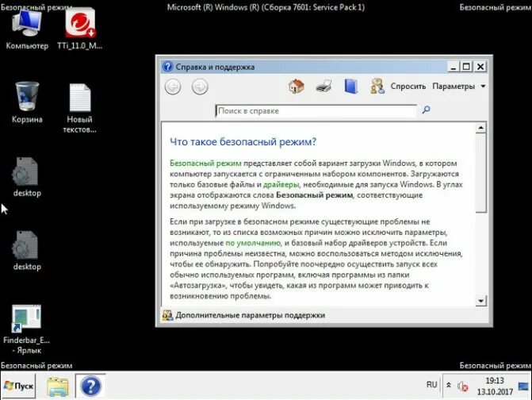This screenshot has height=400, width=532.
Task: Click the RU language indicator
Action: point(431,385)
